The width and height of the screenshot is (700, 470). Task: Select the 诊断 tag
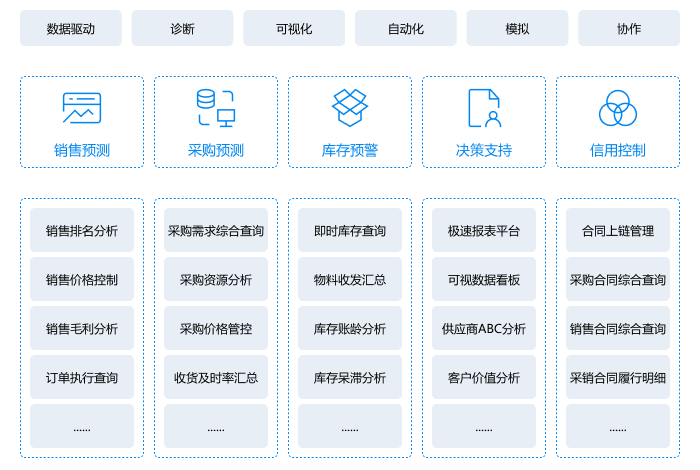(183, 28)
